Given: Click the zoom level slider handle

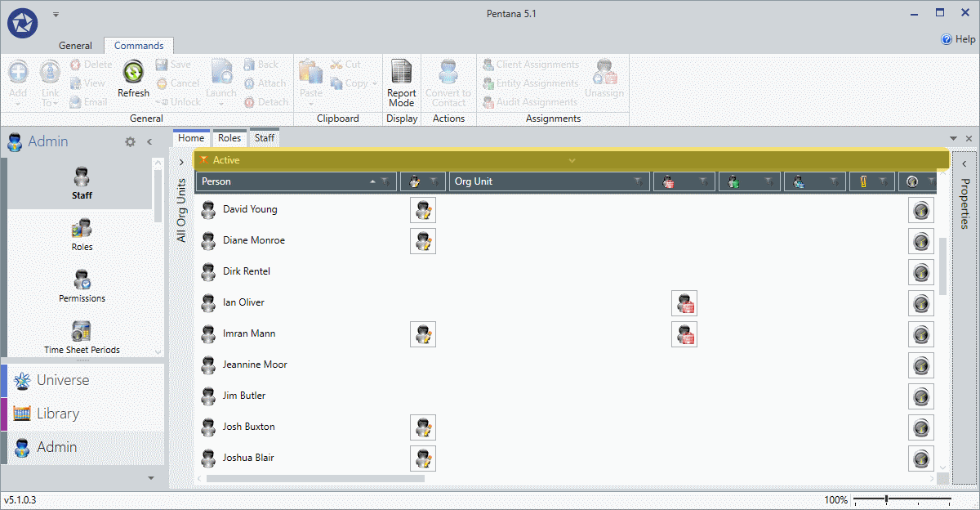Looking at the screenshot, I should pyautogui.click(x=886, y=499).
